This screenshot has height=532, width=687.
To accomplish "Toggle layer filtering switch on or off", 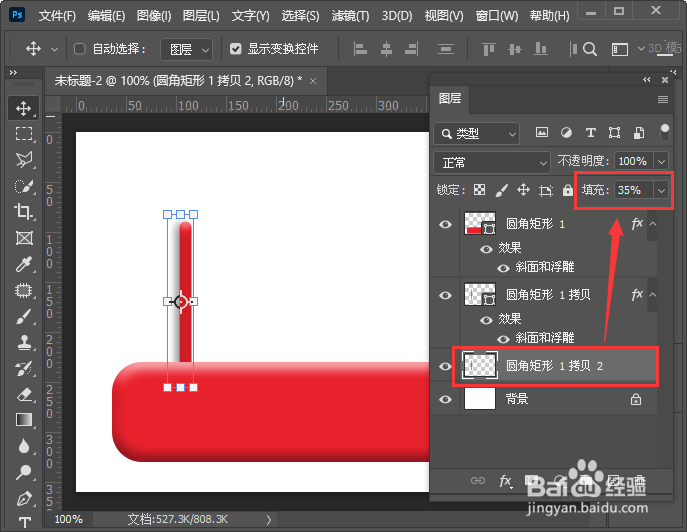I will point(665,132).
